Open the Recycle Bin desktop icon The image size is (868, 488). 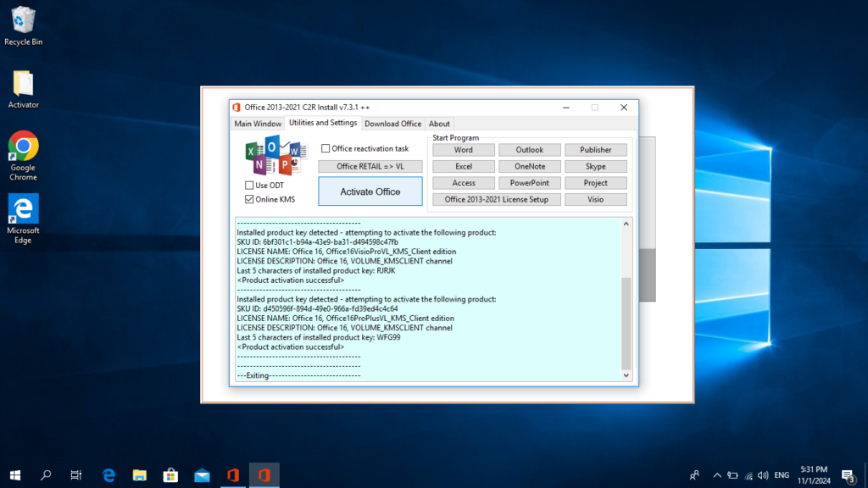tap(23, 25)
